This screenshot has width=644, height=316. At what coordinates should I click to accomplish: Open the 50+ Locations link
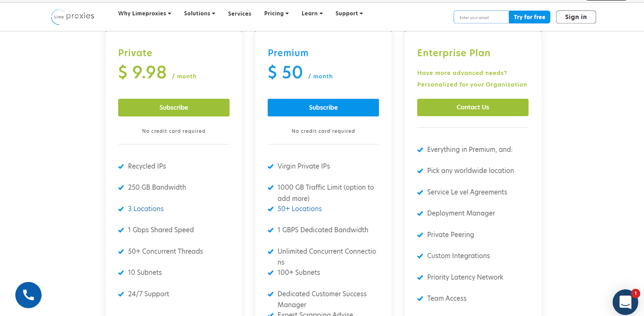pyautogui.click(x=299, y=209)
